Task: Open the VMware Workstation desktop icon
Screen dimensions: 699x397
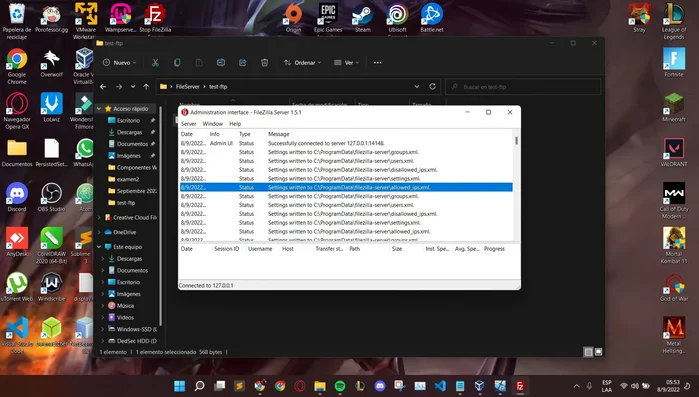Action: pos(86,20)
